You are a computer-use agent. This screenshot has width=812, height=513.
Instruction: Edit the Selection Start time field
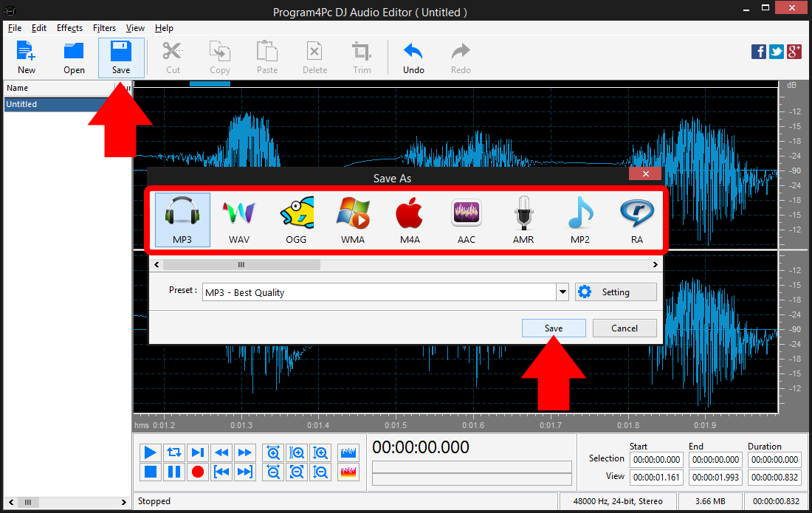point(656,459)
